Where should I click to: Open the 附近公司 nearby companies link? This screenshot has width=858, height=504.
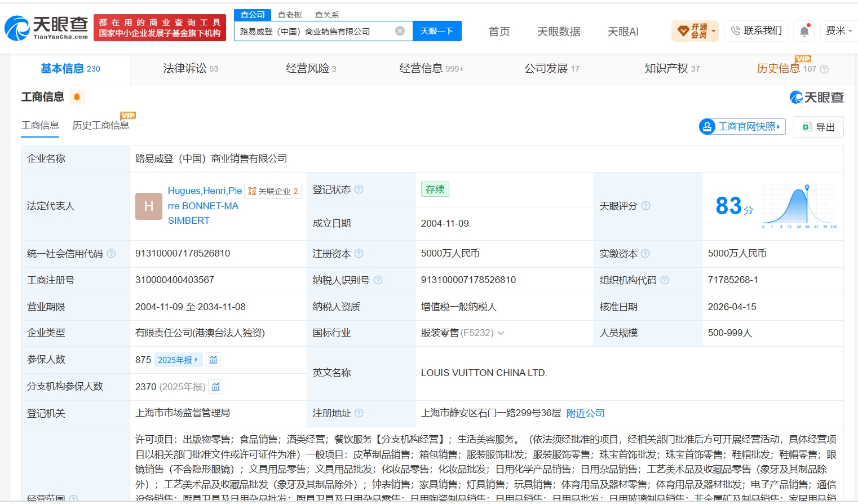(585, 413)
